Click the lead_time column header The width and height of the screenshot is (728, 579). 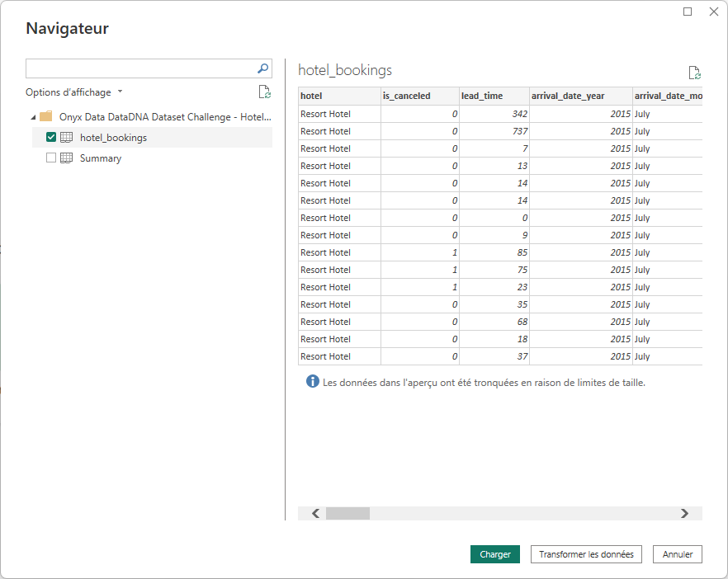tap(494, 96)
